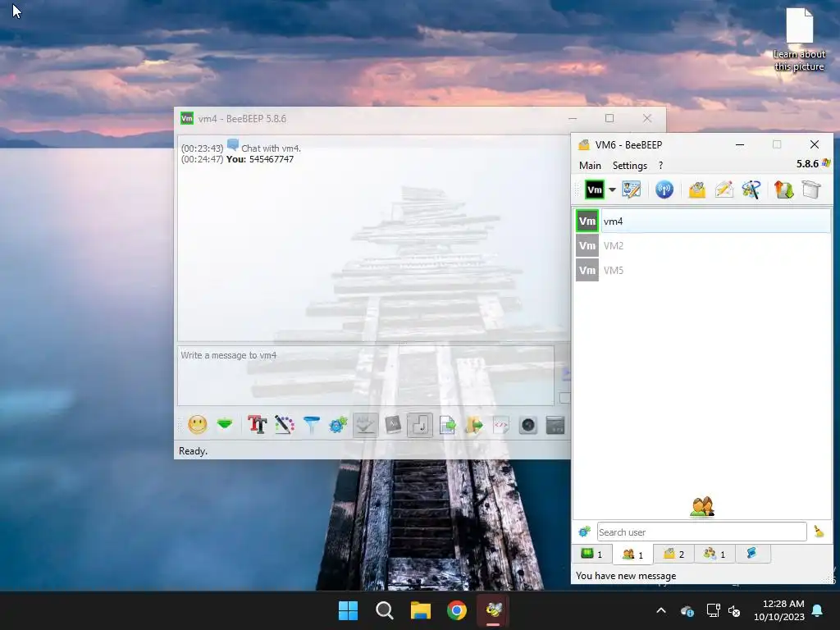Open the edit profile icon in VM6 toolbar
The image size is (840, 630).
point(631,189)
